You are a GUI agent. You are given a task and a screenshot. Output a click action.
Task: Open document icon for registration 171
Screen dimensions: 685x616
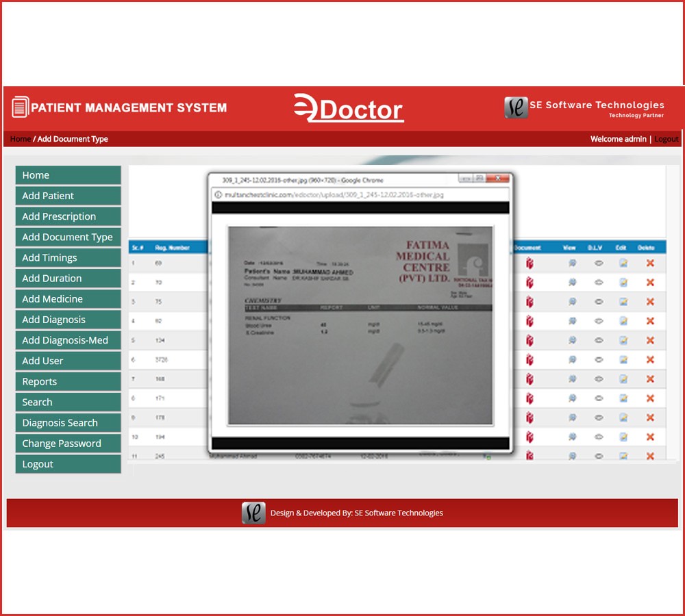click(x=530, y=398)
